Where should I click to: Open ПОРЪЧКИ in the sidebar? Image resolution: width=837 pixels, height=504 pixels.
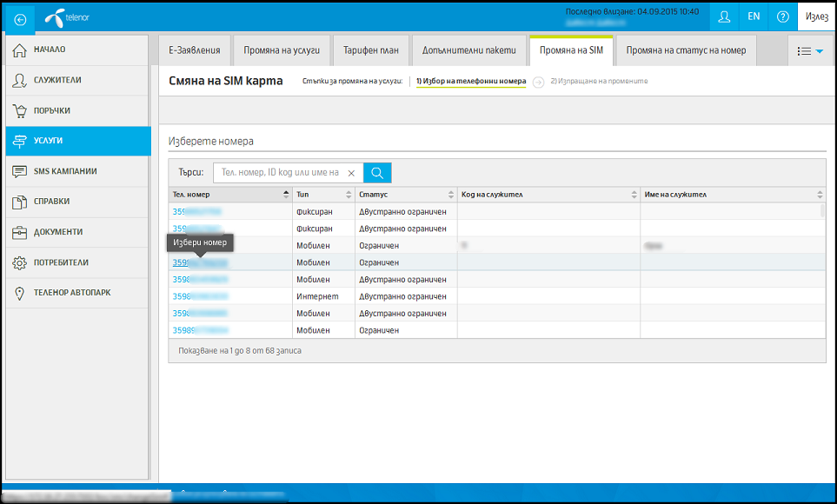point(76,111)
